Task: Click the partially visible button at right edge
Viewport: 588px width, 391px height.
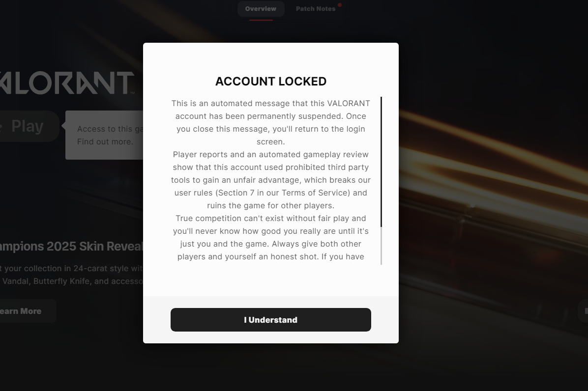Action: coord(584,311)
